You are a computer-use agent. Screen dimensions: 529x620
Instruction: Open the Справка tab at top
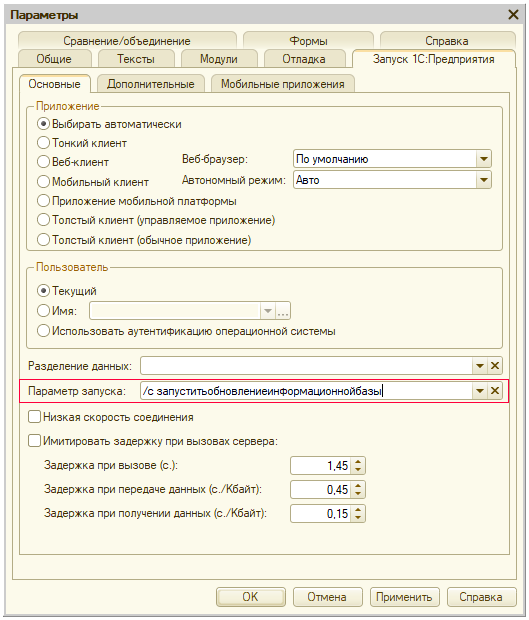(x=447, y=41)
